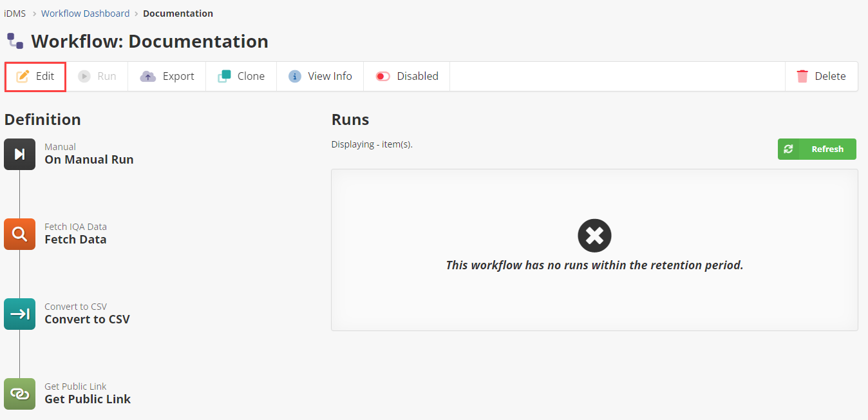Click the View Info toolbar label
Image resolution: width=868 pixels, height=420 pixels.
click(330, 76)
